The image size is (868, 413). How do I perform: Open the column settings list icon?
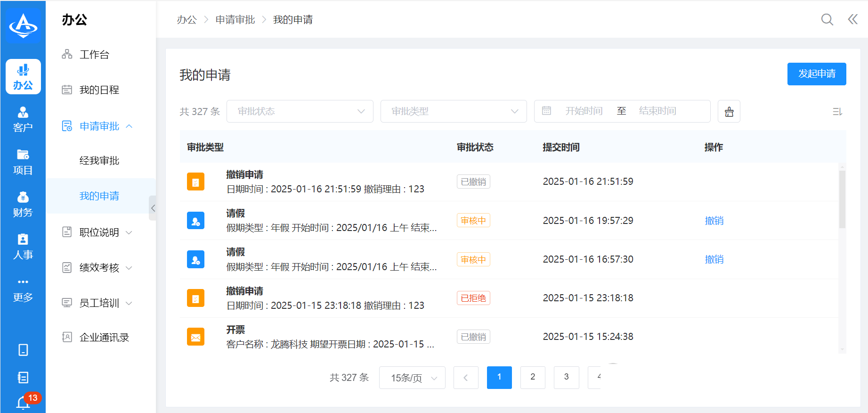click(837, 112)
